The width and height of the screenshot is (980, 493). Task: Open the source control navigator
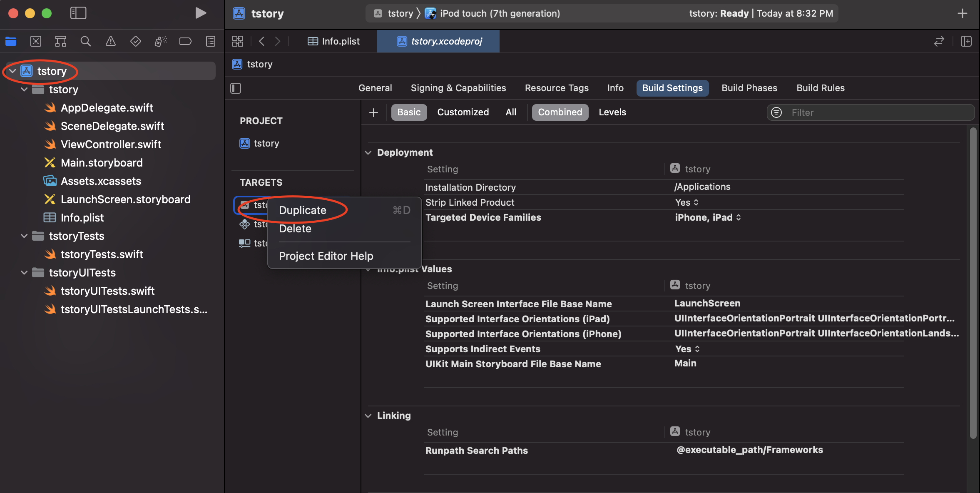coord(36,41)
